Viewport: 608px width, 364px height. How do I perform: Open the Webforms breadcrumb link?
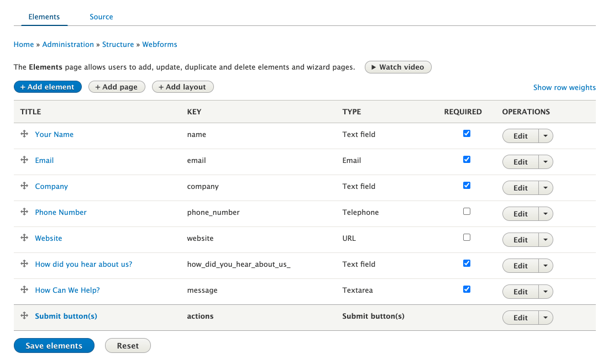click(x=160, y=44)
